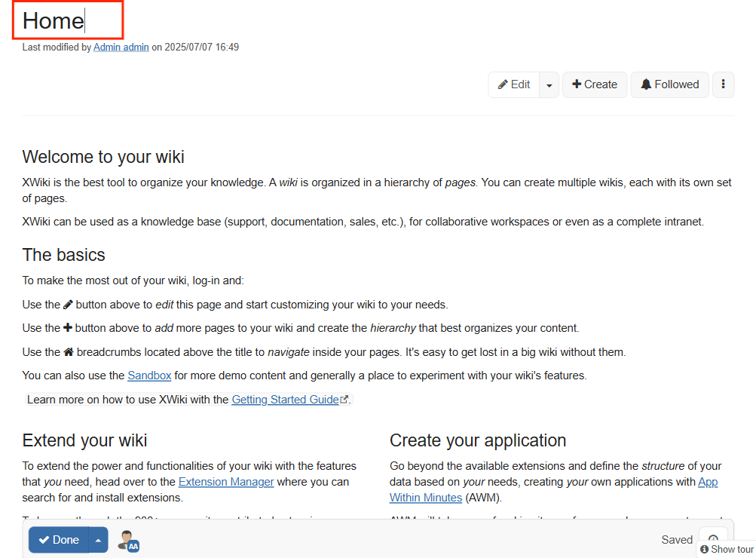Open the vertical ellipsis more-actions menu
The height and width of the screenshot is (558, 756).
pos(724,84)
